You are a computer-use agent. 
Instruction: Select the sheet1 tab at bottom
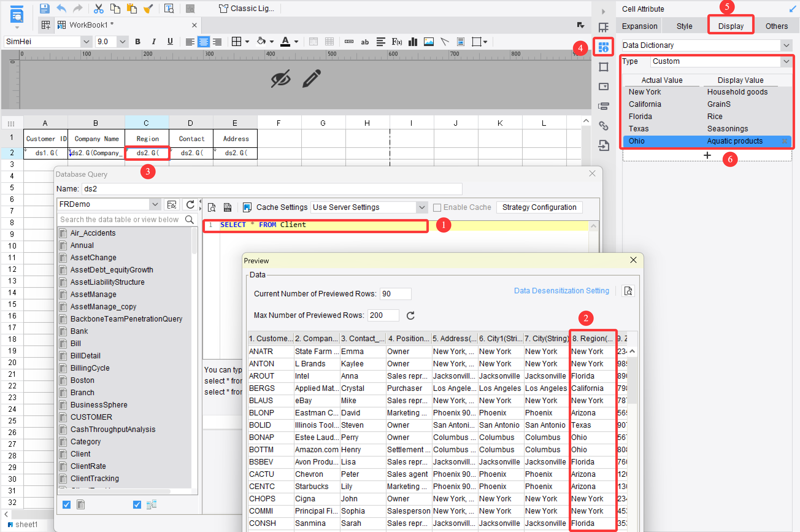[x=22, y=524]
